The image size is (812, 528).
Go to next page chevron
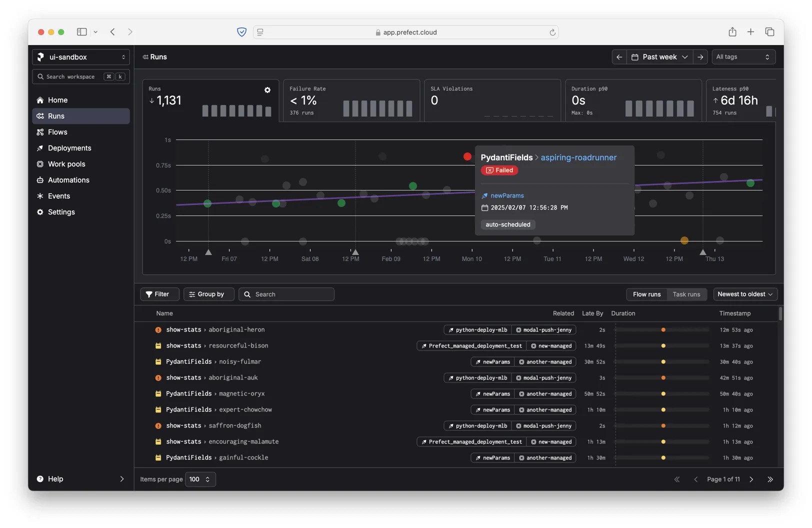[751, 479]
